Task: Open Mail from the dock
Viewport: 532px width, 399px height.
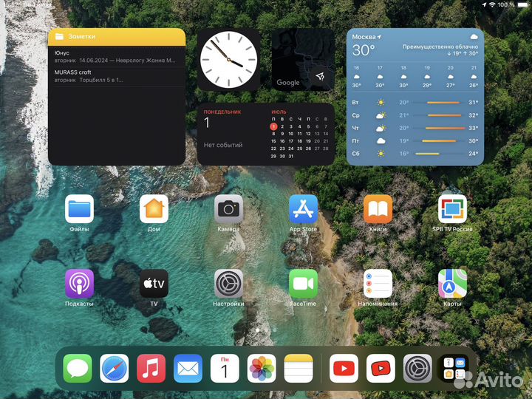Action: 188,369
